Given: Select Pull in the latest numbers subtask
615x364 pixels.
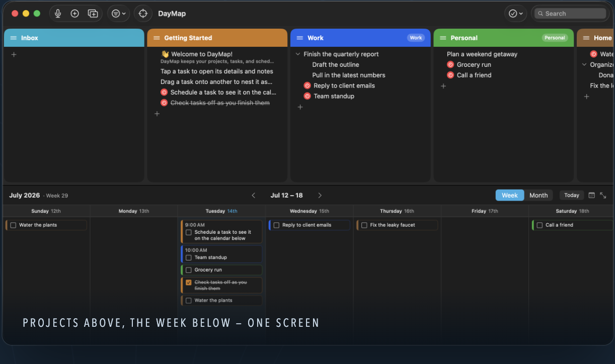Looking at the screenshot, I should tap(349, 75).
